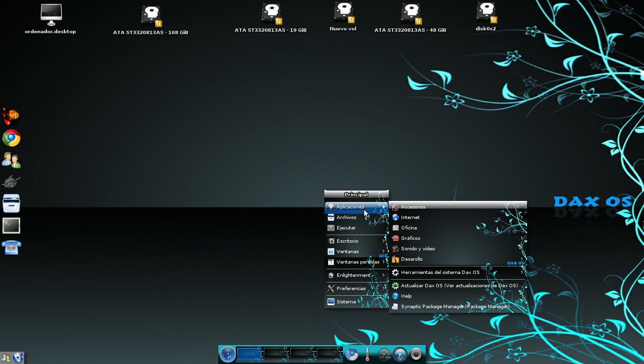Image resolution: width=644 pixels, height=364 pixels.
Task: Expand the Archivos submenu
Action: (357, 218)
